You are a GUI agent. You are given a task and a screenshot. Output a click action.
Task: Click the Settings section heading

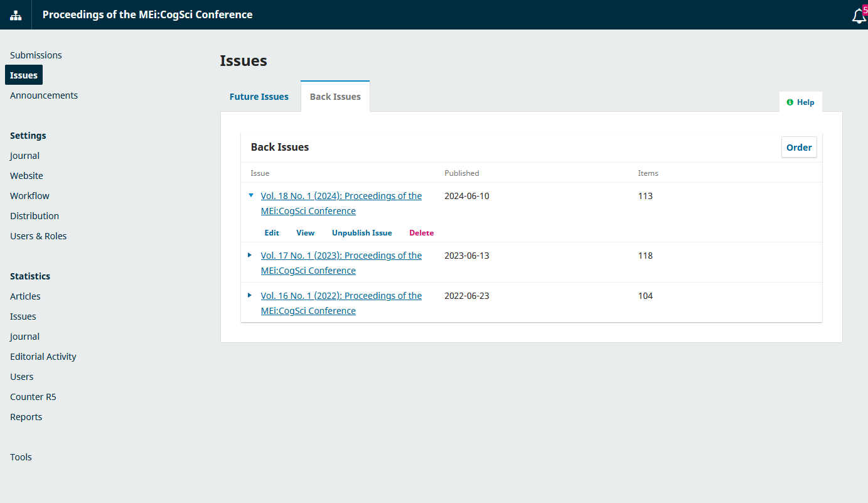(x=28, y=136)
